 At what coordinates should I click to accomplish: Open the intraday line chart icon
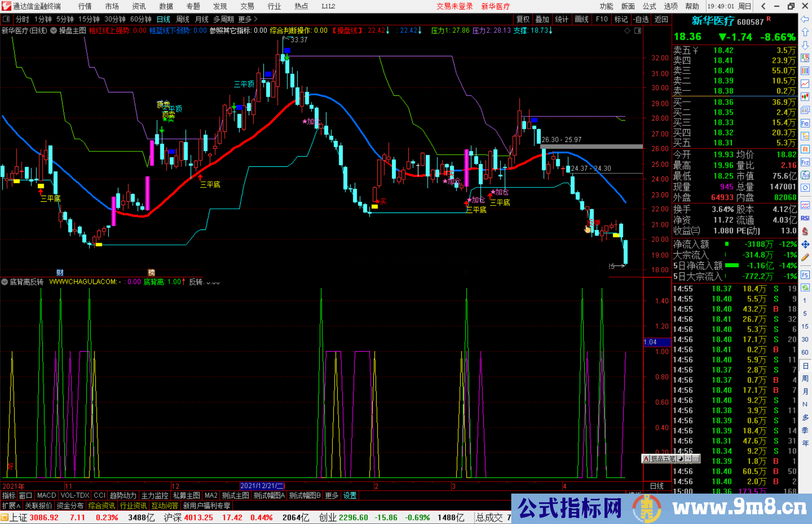point(805,84)
